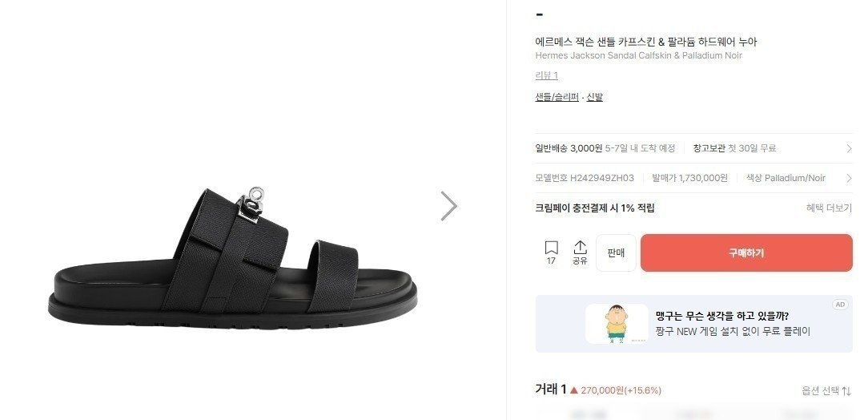Screen dimensions: 868x420
Task: Open the sort arrows beside 옵션 선택
Action: [x=846, y=391]
